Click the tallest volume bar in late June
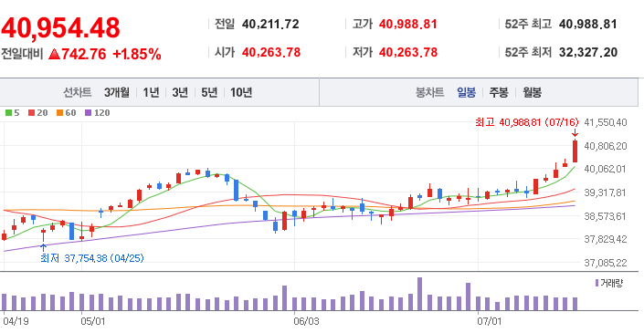The image size is (644, 333). (x=420, y=294)
